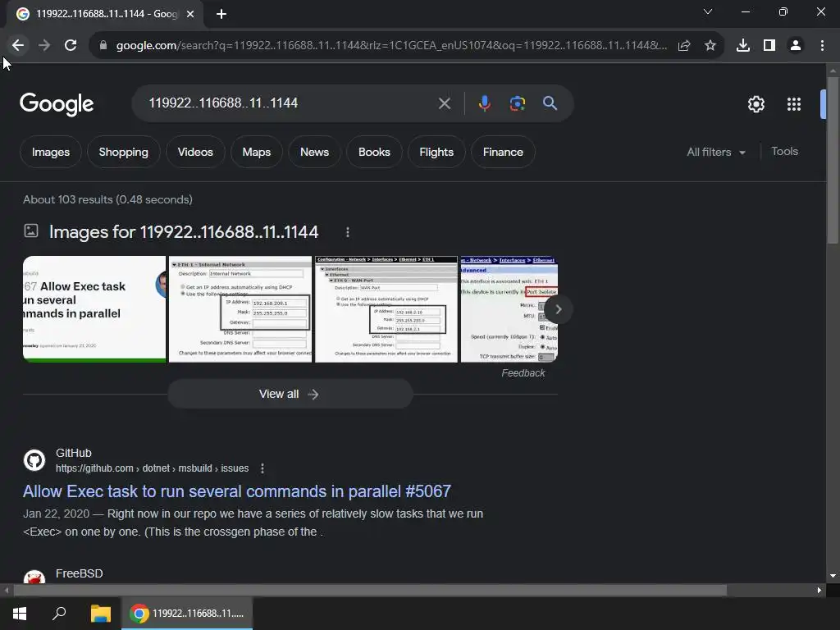This screenshot has height=630, width=840.
Task: Click the "Images for 119922..116688..11..1144" heading
Action: (184, 232)
